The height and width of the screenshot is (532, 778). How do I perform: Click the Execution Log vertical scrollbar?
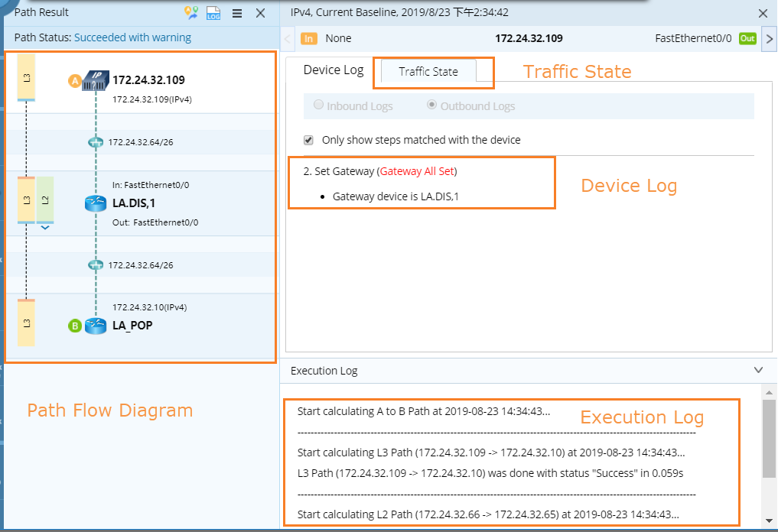point(770,437)
